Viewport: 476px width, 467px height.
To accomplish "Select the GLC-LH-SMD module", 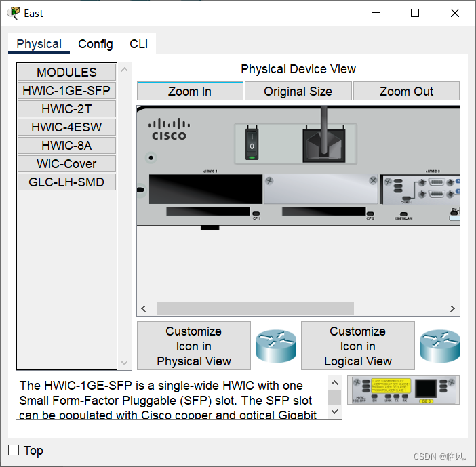I will (66, 182).
